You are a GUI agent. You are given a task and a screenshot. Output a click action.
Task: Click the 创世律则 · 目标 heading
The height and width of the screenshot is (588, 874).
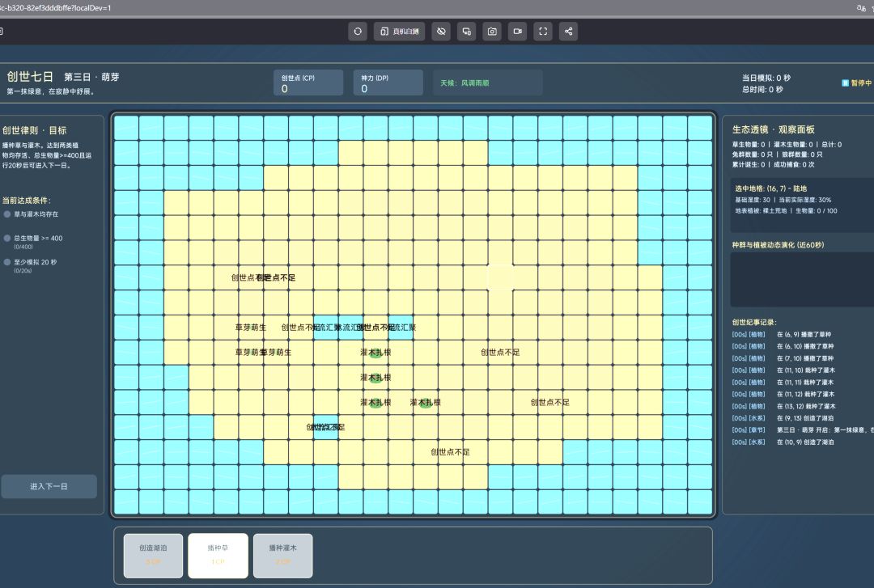pos(35,130)
